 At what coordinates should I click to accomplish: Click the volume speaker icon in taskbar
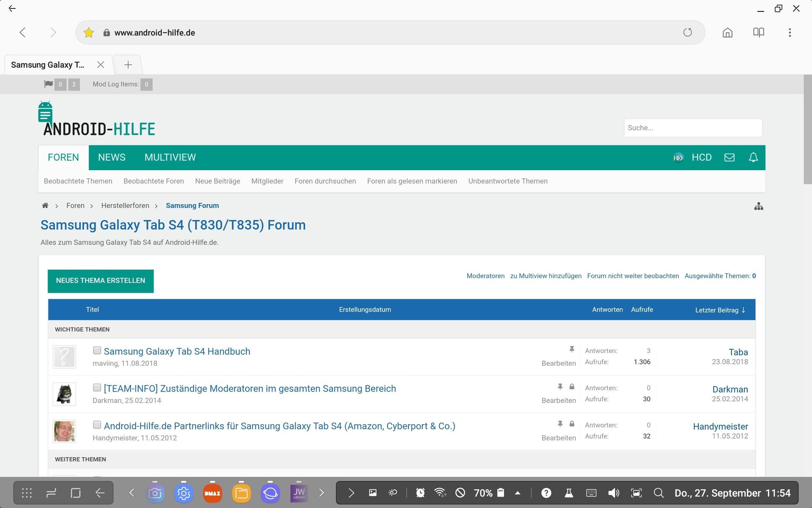(614, 493)
